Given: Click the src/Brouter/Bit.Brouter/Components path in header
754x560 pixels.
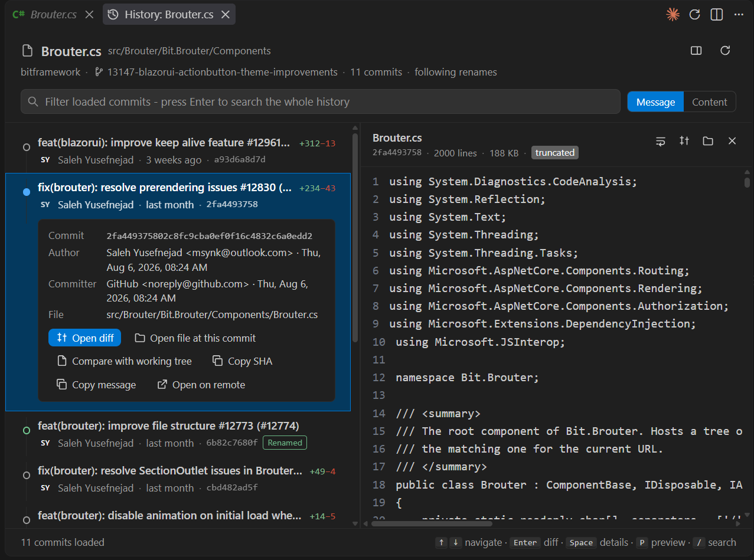Looking at the screenshot, I should coord(190,51).
